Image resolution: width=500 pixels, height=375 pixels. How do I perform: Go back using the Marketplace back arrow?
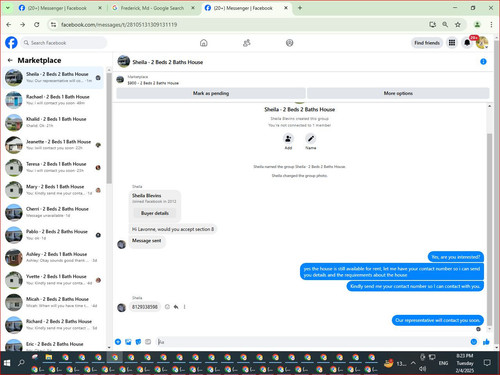(x=10, y=60)
